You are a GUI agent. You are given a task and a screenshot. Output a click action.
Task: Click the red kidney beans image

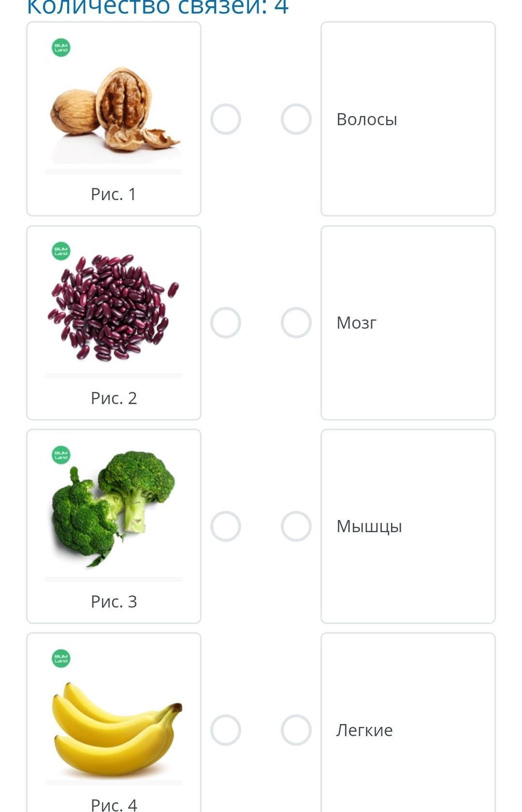(113, 307)
